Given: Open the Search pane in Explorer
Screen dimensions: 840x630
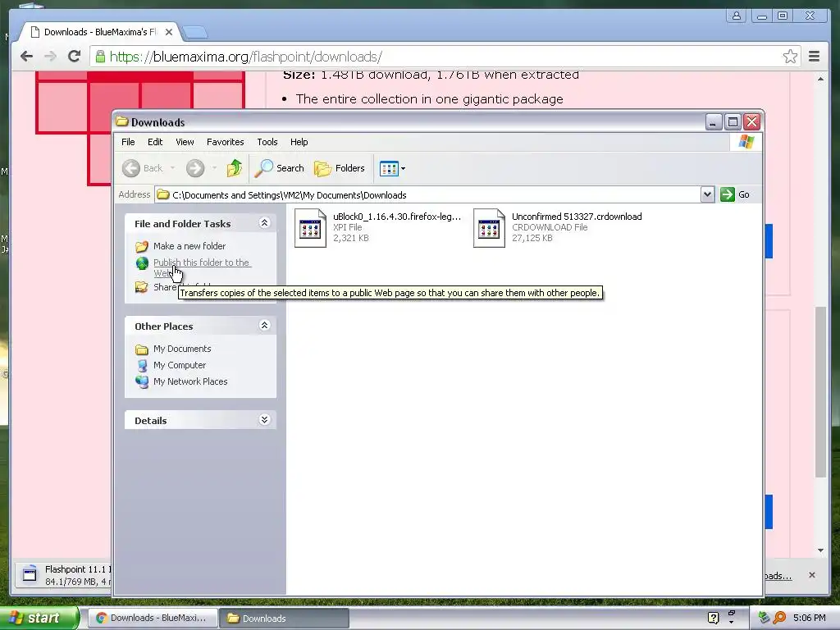Looking at the screenshot, I should [279, 168].
